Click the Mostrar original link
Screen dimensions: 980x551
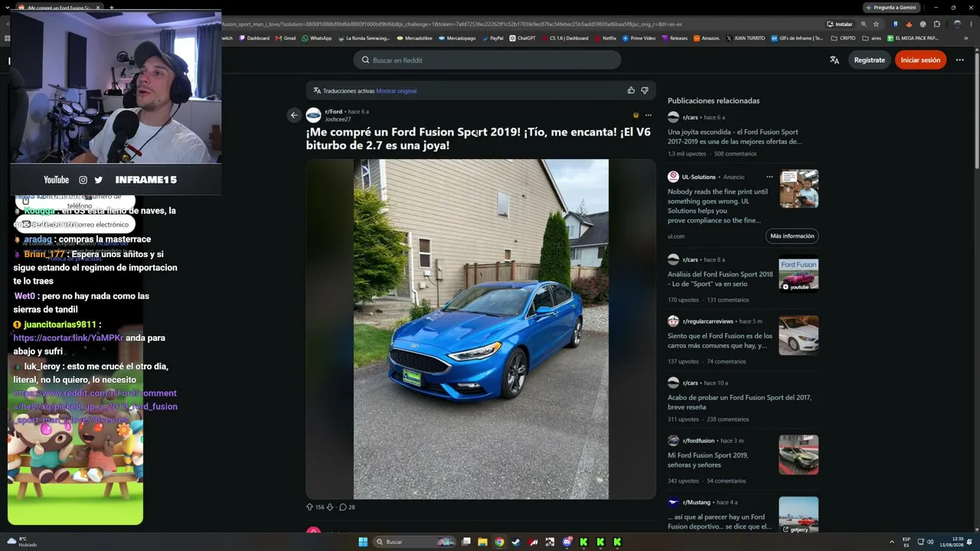coord(397,91)
